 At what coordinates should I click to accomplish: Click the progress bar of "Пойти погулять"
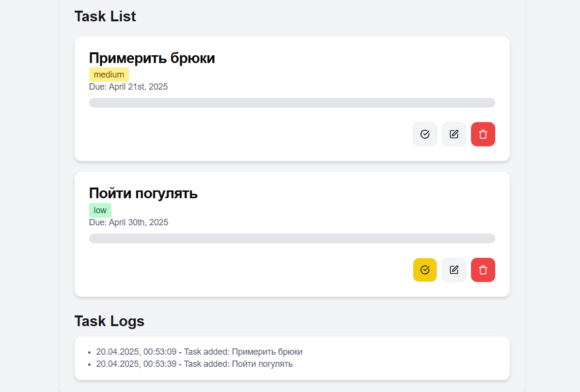292,238
